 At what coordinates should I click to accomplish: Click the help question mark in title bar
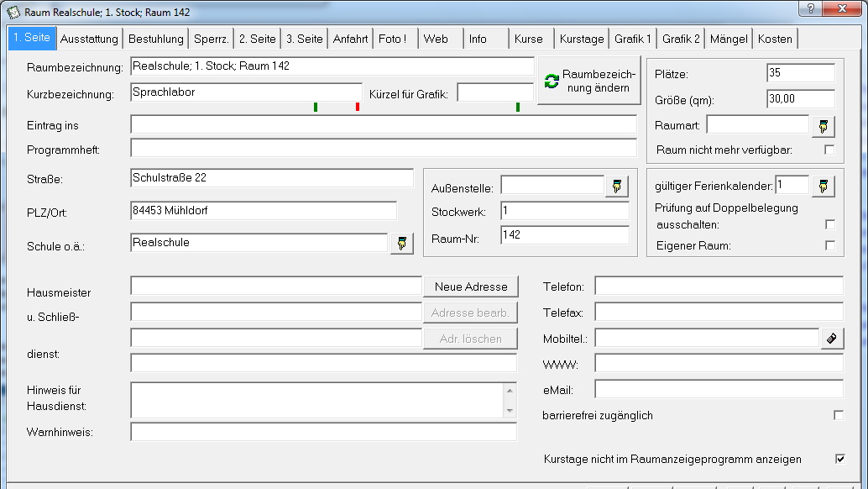coord(810,8)
